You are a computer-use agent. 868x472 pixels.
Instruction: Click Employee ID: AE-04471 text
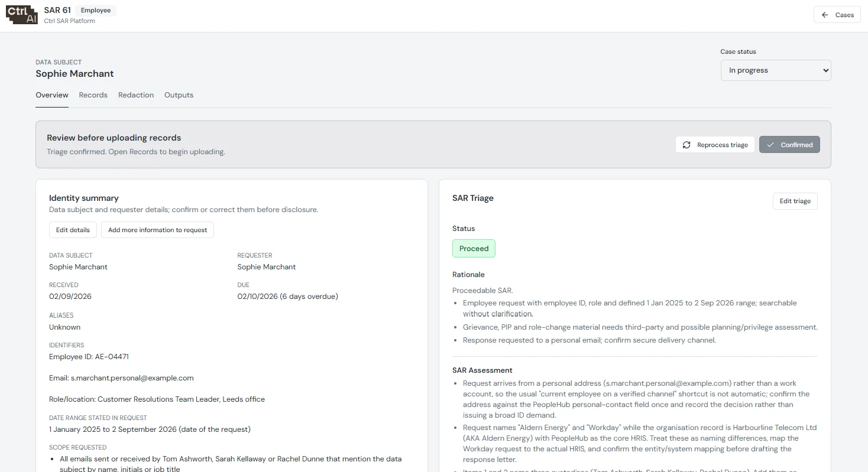point(89,357)
